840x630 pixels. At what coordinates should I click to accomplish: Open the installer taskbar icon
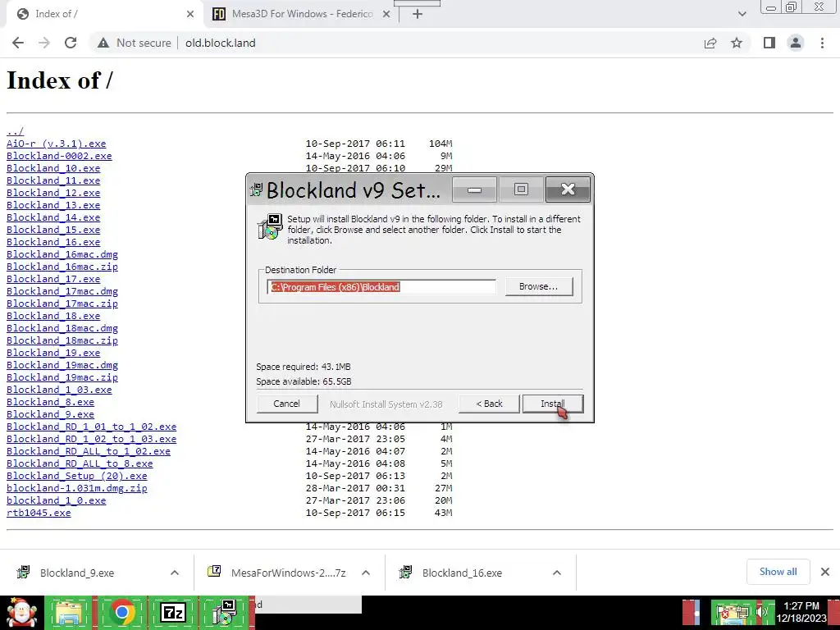click(x=225, y=612)
